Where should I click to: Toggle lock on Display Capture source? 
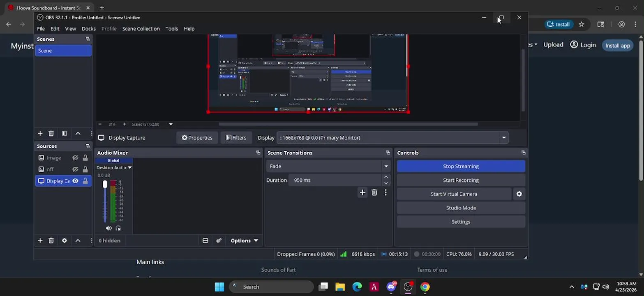click(x=85, y=181)
